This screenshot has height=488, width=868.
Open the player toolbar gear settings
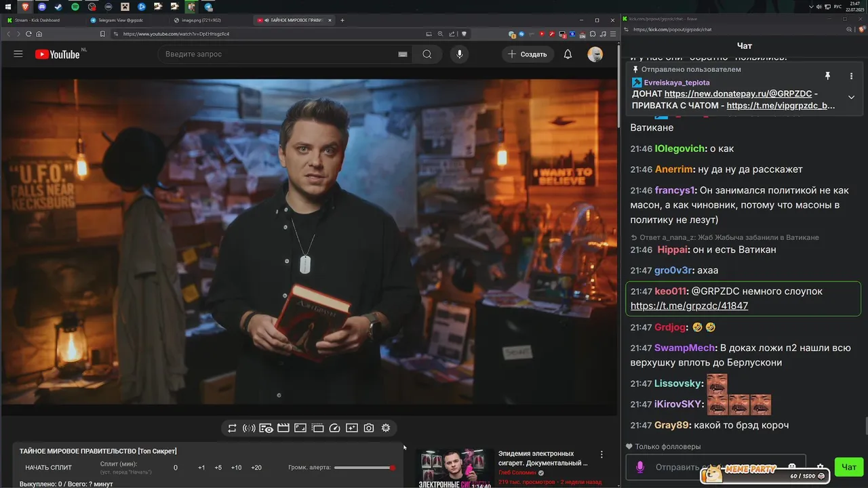coord(386,428)
